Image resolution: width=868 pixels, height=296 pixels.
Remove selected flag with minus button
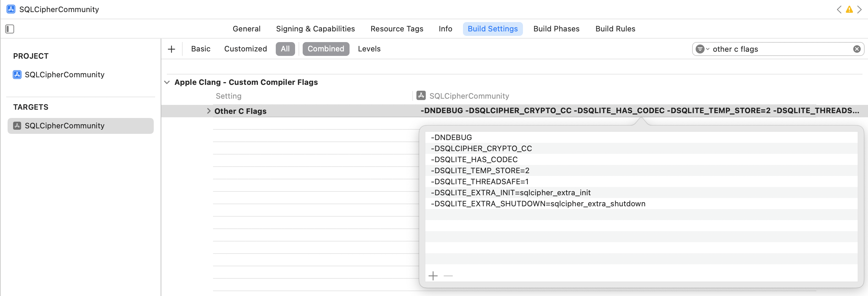click(x=448, y=276)
